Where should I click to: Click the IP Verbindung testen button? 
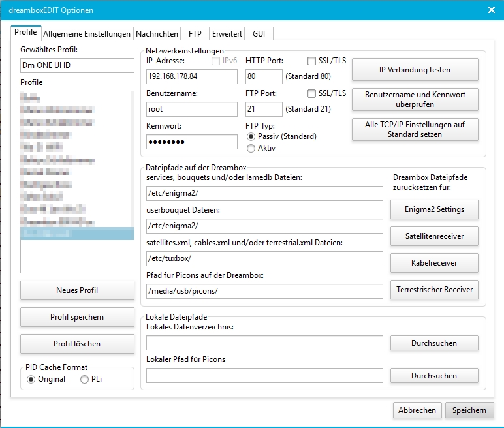415,69
